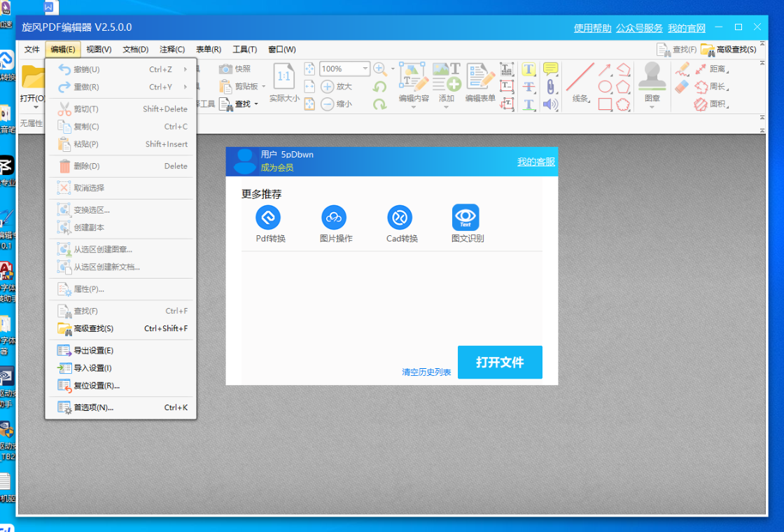Open the Cad转换 recommendation

point(401,224)
